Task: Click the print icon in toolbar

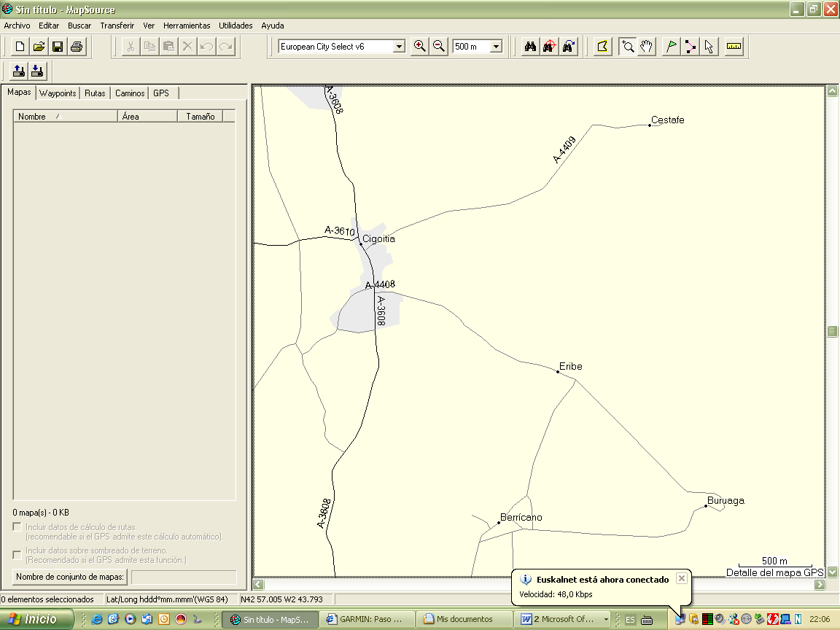Action: [x=77, y=47]
